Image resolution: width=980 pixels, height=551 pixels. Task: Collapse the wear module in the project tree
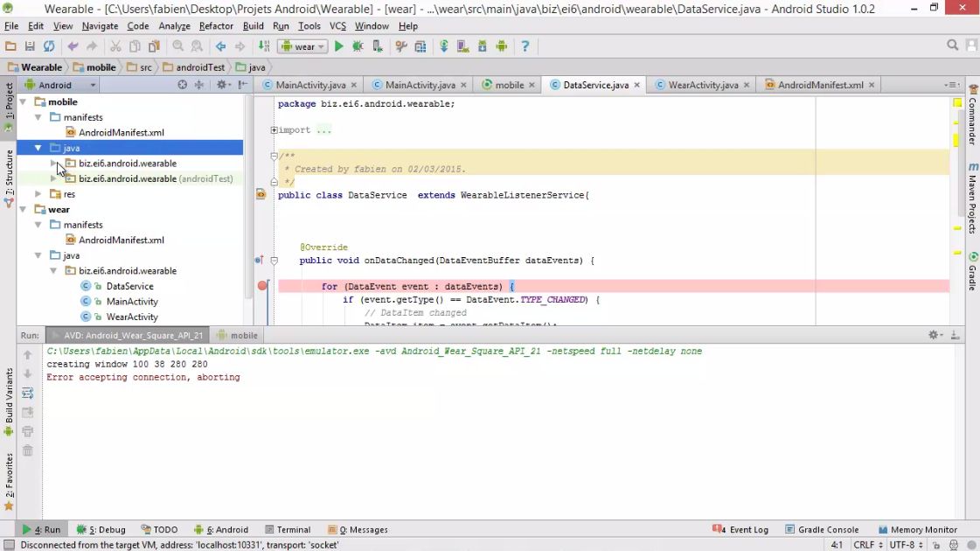24,209
